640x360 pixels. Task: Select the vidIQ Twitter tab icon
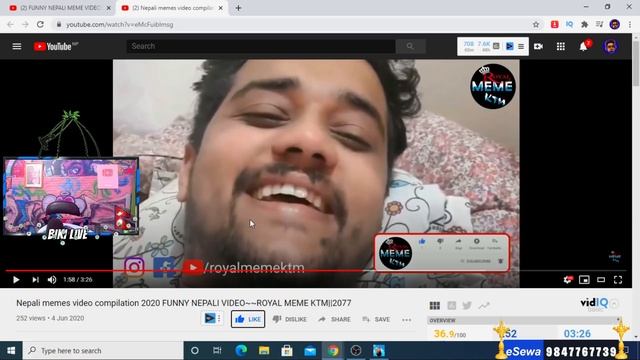[x=467, y=305]
